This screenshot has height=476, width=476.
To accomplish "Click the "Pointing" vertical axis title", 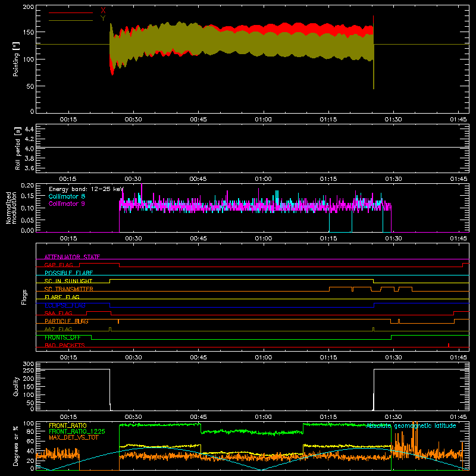I will point(16,59).
